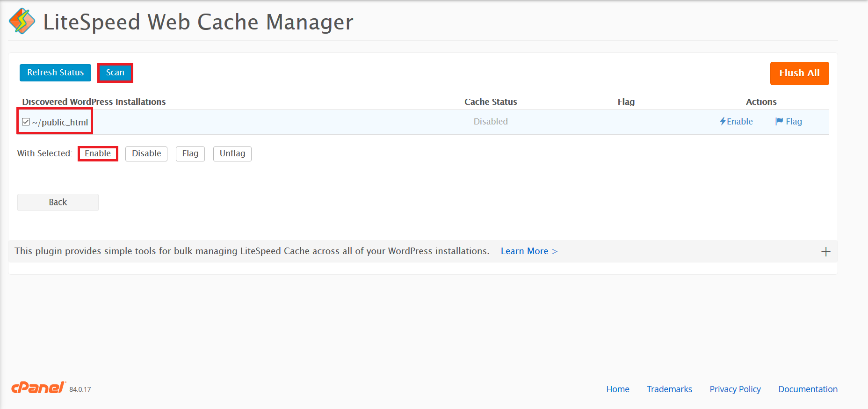Open the Trademarks footer link
The height and width of the screenshot is (409, 868).
pyautogui.click(x=669, y=389)
